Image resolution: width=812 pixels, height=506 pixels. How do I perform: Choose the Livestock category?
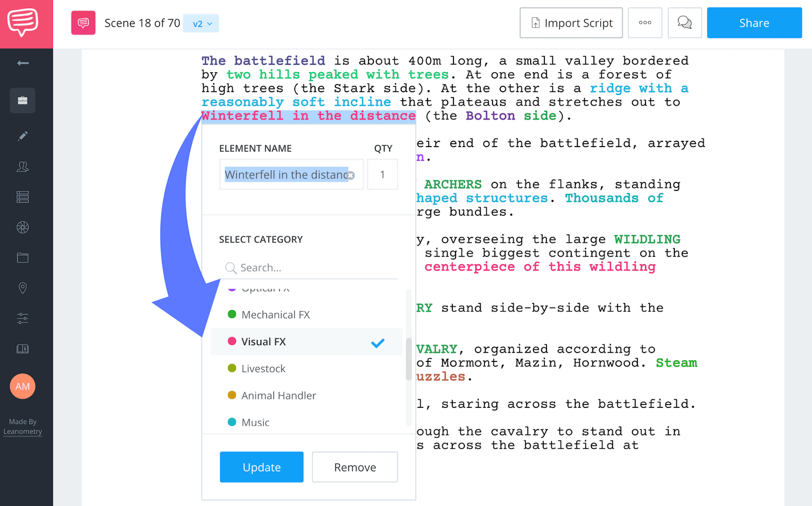pos(263,369)
